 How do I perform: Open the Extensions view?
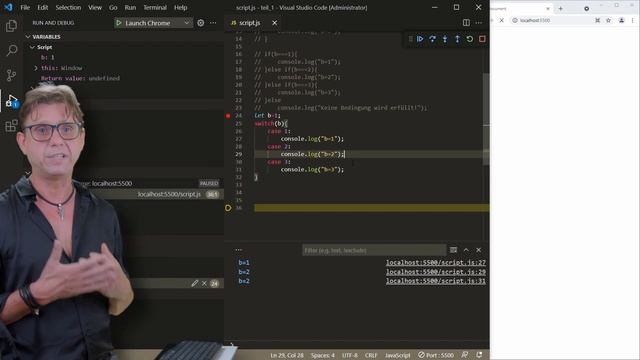[11, 125]
